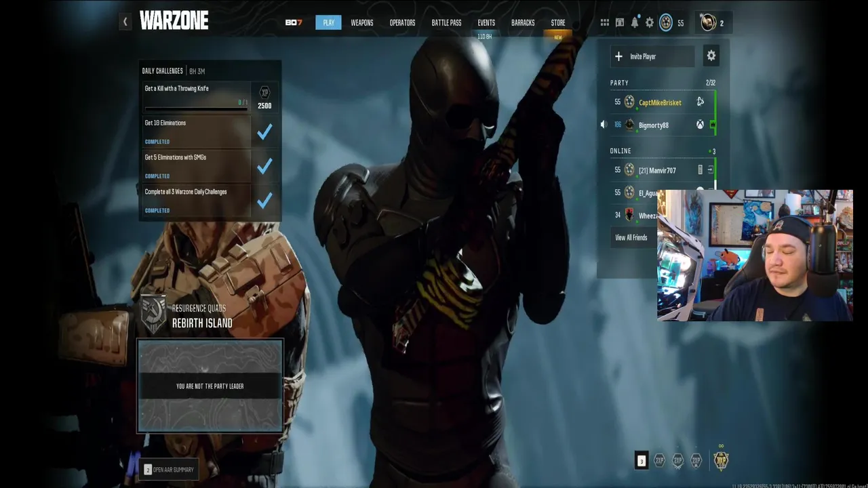Select Complete all 3 Warzone Daily Challenges
Image resolution: width=868 pixels, height=488 pixels.
(x=196, y=201)
